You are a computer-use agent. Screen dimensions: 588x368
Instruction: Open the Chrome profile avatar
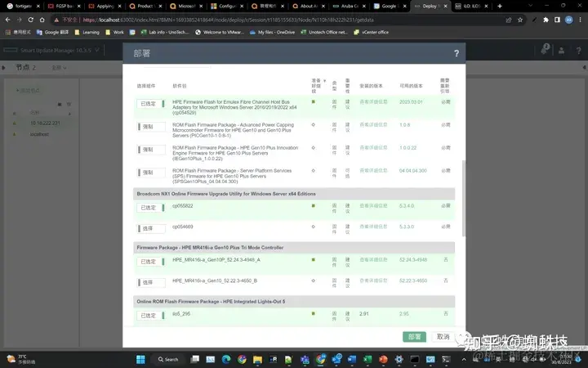point(569,20)
